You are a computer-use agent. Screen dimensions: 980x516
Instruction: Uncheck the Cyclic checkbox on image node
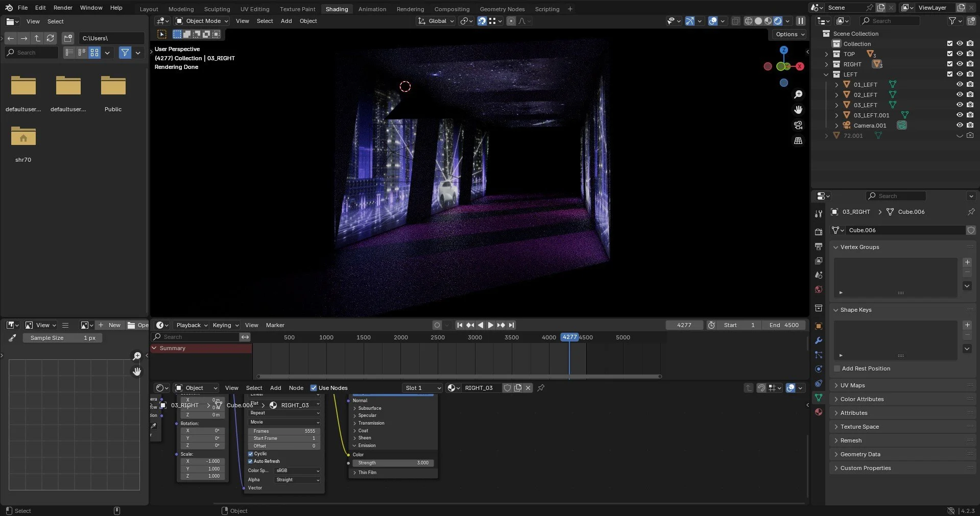click(x=250, y=454)
